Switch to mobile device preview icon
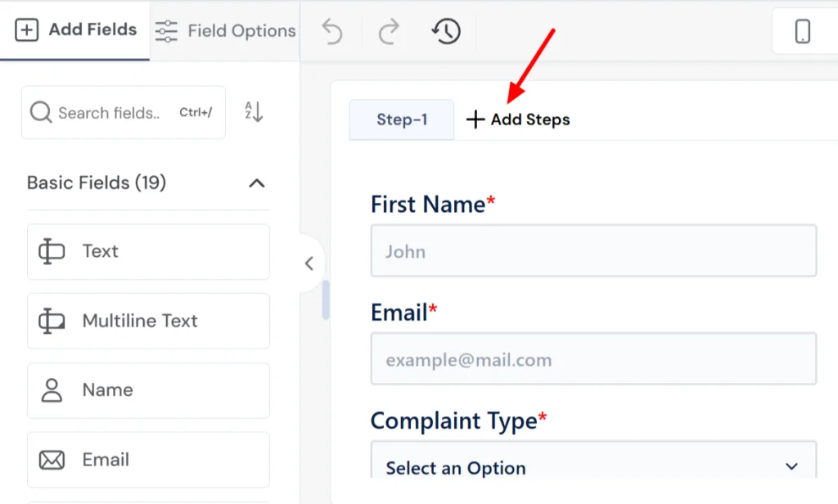The height and width of the screenshot is (504, 838). click(802, 31)
